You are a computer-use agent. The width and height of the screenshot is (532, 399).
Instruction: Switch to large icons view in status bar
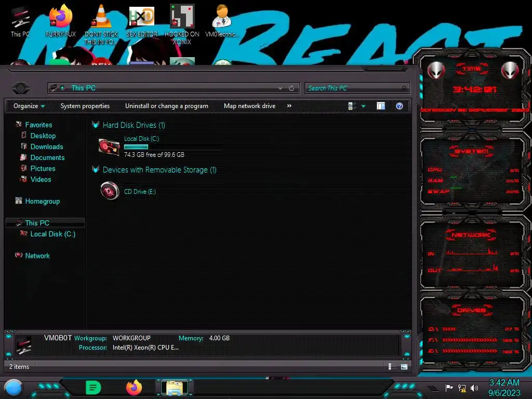[404, 366]
